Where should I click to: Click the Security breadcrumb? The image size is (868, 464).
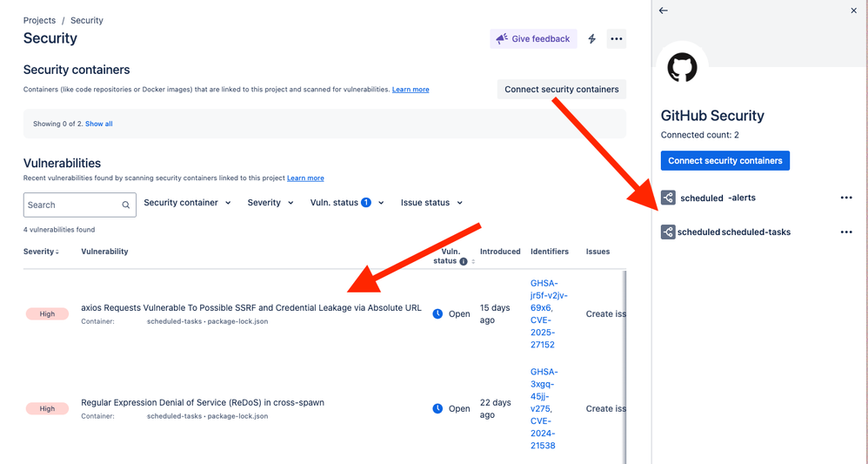point(87,21)
